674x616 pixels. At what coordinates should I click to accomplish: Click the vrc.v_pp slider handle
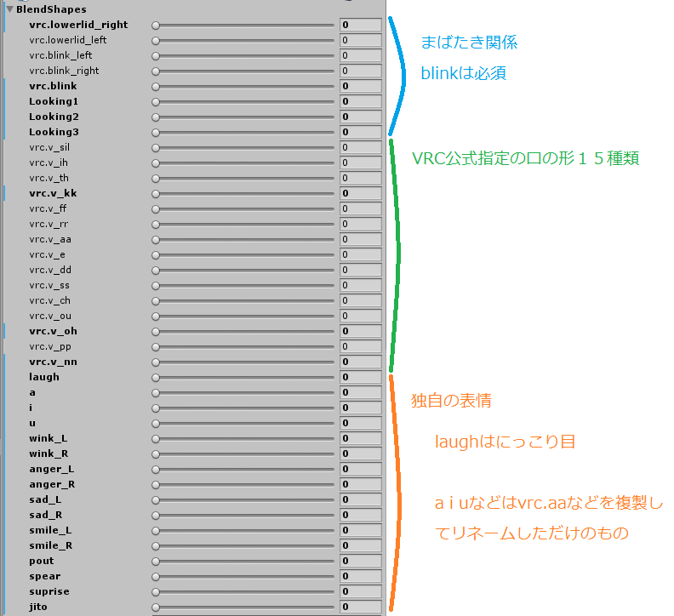[156, 347]
